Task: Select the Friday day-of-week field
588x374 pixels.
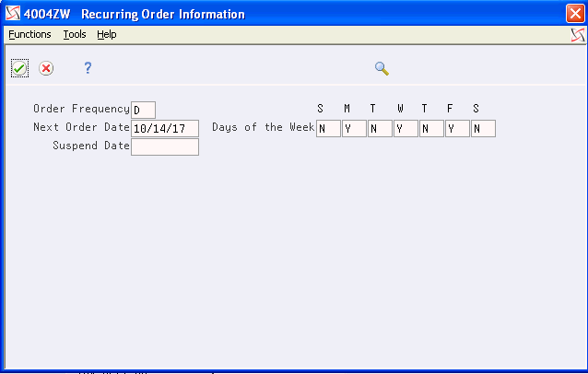Action: (457, 129)
